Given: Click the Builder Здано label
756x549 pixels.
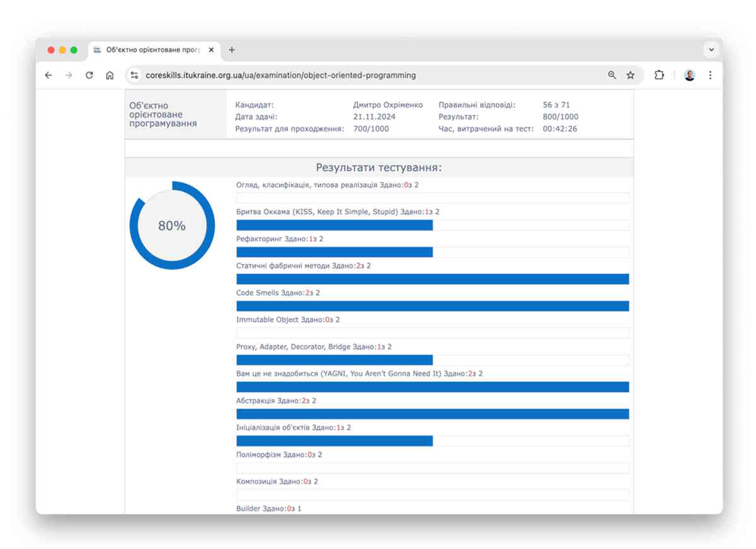Looking at the screenshot, I should coord(269,509).
